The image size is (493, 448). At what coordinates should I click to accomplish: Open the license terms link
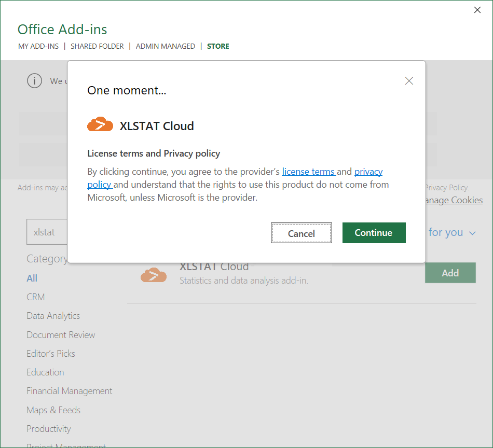click(x=309, y=172)
